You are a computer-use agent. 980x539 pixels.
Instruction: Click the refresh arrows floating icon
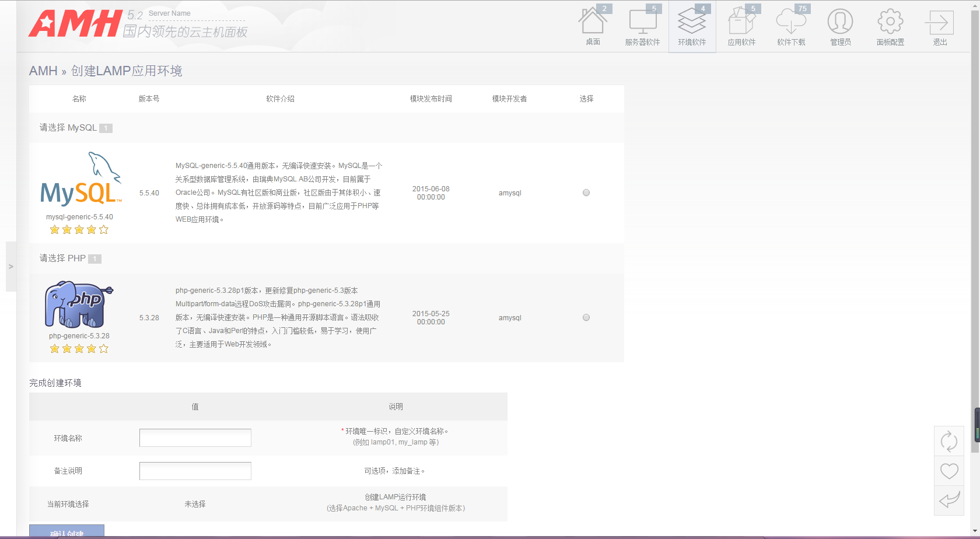point(949,442)
